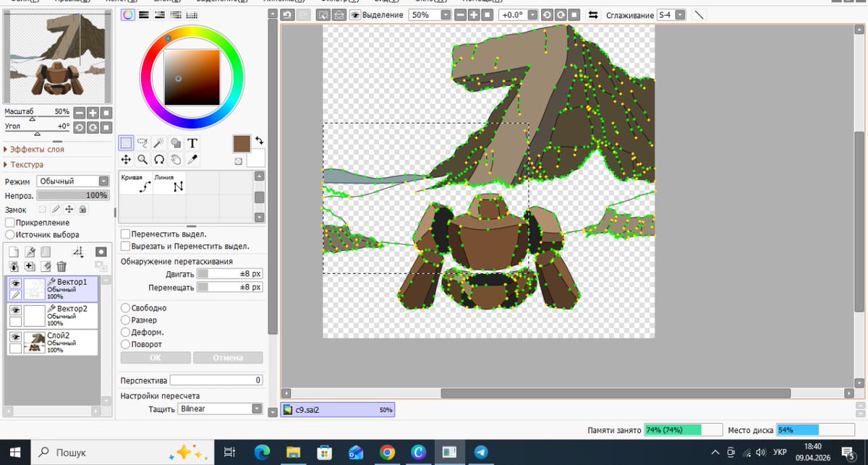This screenshot has height=465, width=868.
Task: Swap foreground and background colors
Action: pyautogui.click(x=259, y=140)
